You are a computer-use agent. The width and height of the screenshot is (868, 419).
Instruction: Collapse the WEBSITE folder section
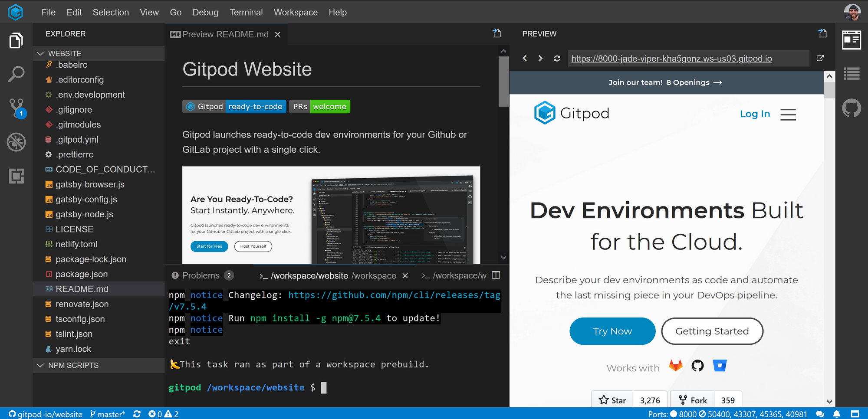(x=99, y=53)
